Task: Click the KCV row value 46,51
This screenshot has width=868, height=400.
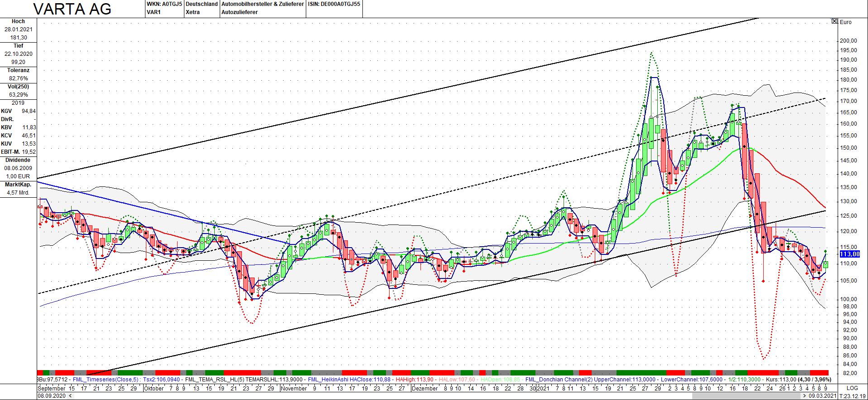Action: point(29,136)
